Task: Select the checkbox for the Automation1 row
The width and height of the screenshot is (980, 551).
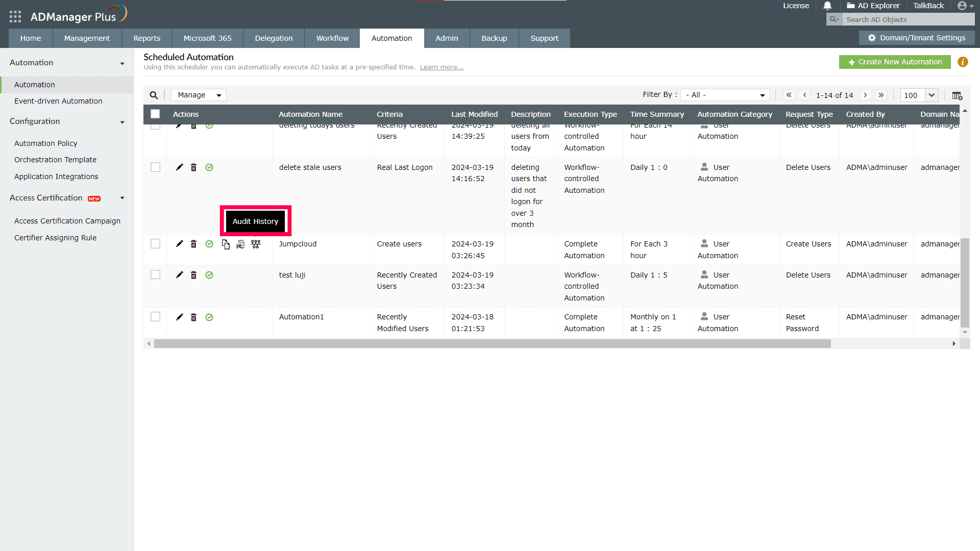Action: coord(155,316)
